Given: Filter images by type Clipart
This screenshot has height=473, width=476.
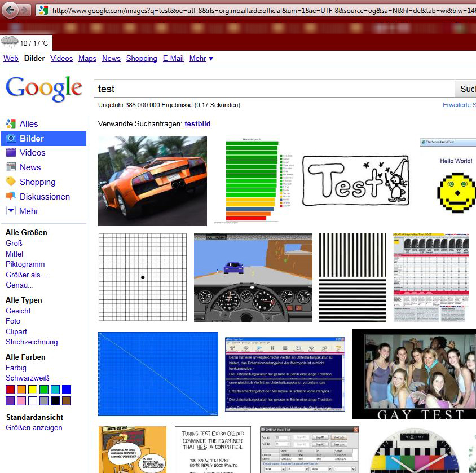Looking at the screenshot, I should pos(16,331).
